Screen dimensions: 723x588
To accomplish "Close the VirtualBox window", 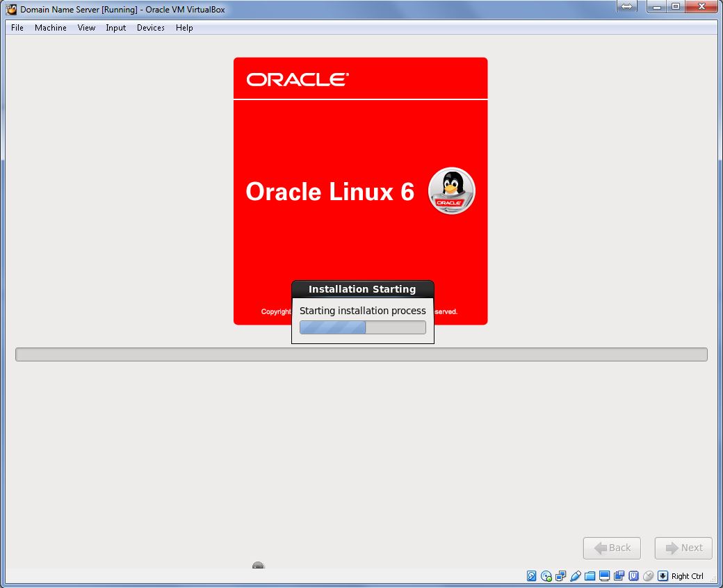I will point(701,6).
